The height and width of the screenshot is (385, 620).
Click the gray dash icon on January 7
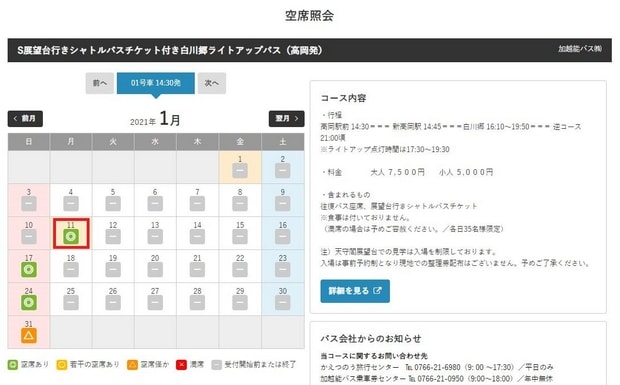(x=197, y=204)
